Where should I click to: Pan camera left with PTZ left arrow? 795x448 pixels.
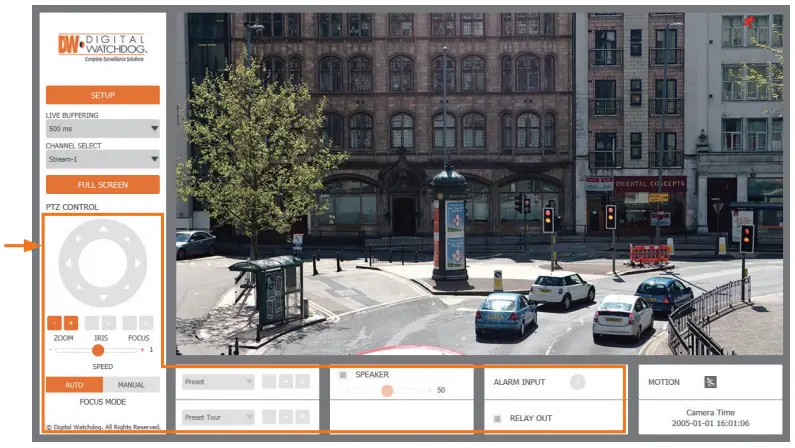68,264
